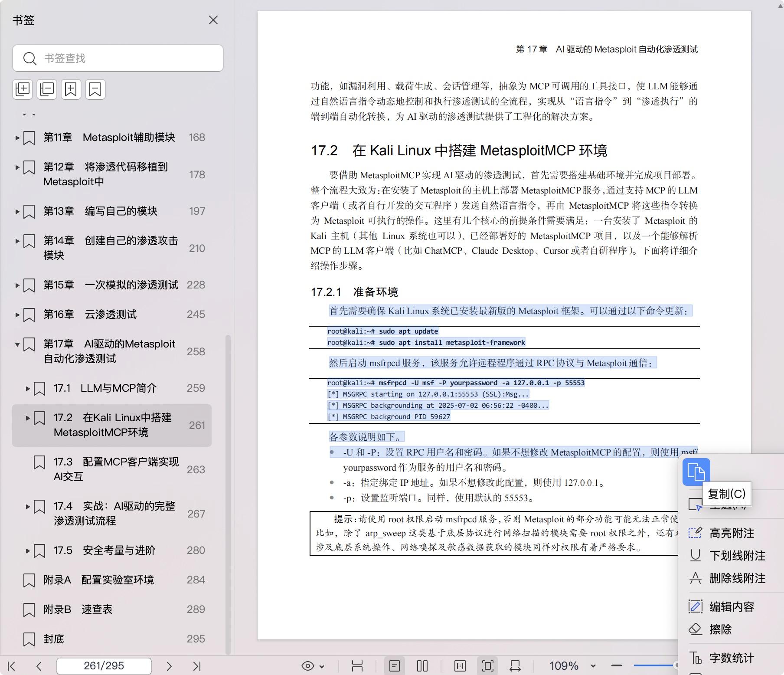The height and width of the screenshot is (675, 784).
Task: Toggle eye protection mode icon
Action: pyautogui.click(x=308, y=666)
